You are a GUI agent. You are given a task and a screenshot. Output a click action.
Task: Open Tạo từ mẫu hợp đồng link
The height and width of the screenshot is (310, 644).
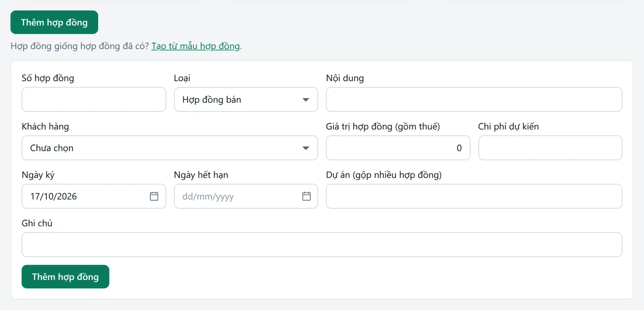pos(196,46)
